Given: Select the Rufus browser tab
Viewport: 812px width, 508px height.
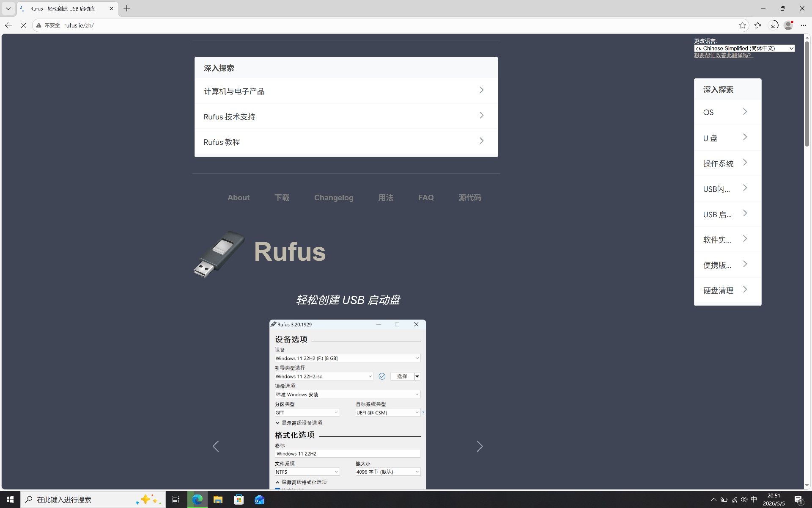Looking at the screenshot, I should (68, 8).
